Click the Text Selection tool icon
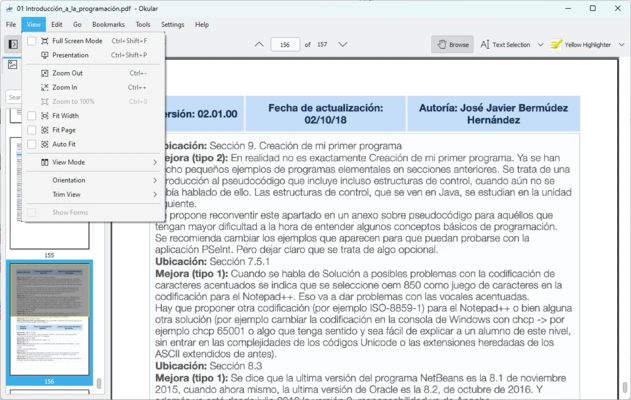Image resolution: width=631 pixels, height=400 pixels. 485,44
